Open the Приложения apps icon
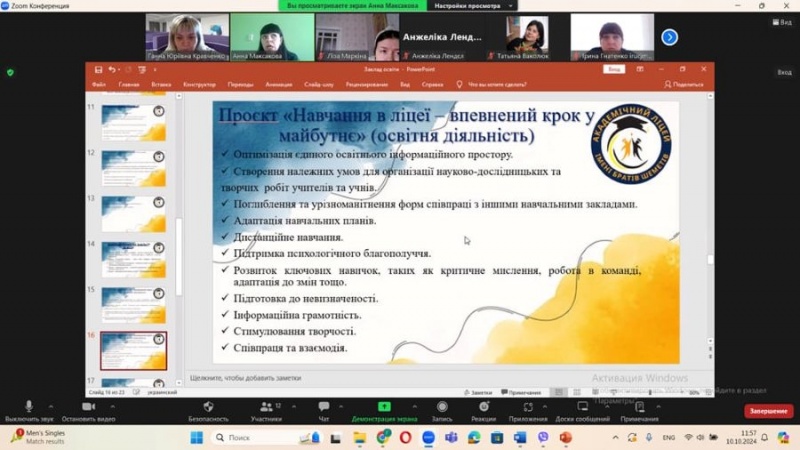This screenshot has width=800, height=450. [x=528, y=409]
